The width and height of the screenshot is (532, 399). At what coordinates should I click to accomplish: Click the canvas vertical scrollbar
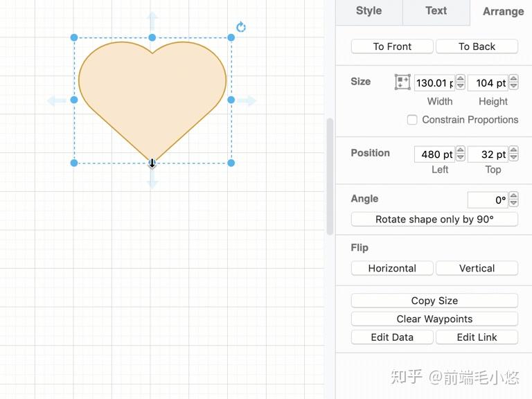[330, 176]
